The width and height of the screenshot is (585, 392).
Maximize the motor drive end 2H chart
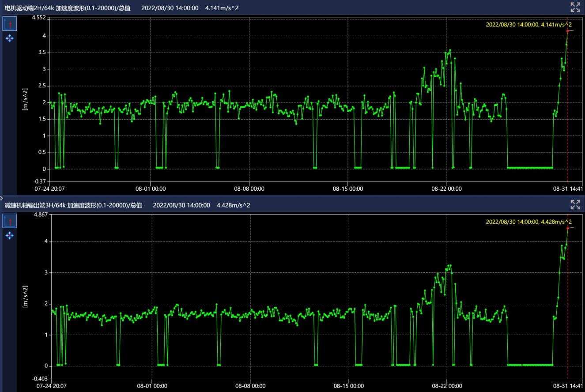(575, 7)
